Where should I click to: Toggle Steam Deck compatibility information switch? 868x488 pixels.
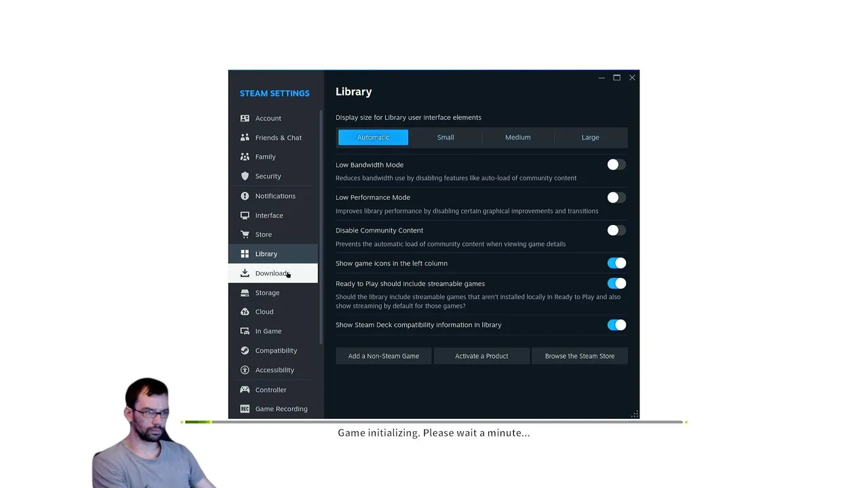click(x=616, y=325)
